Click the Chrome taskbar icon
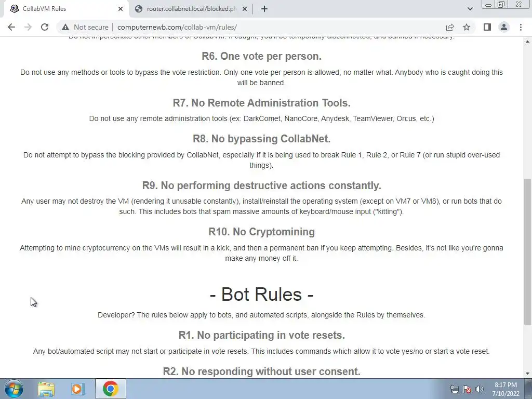This screenshot has width=532, height=399. pyautogui.click(x=110, y=389)
